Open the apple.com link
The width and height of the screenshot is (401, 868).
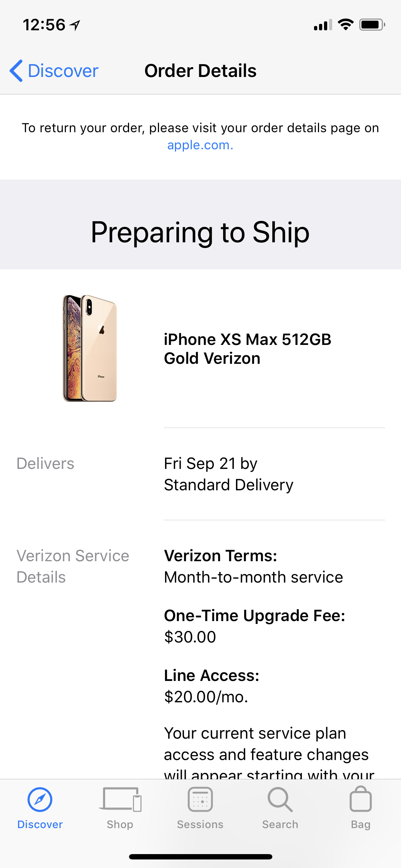200,145
